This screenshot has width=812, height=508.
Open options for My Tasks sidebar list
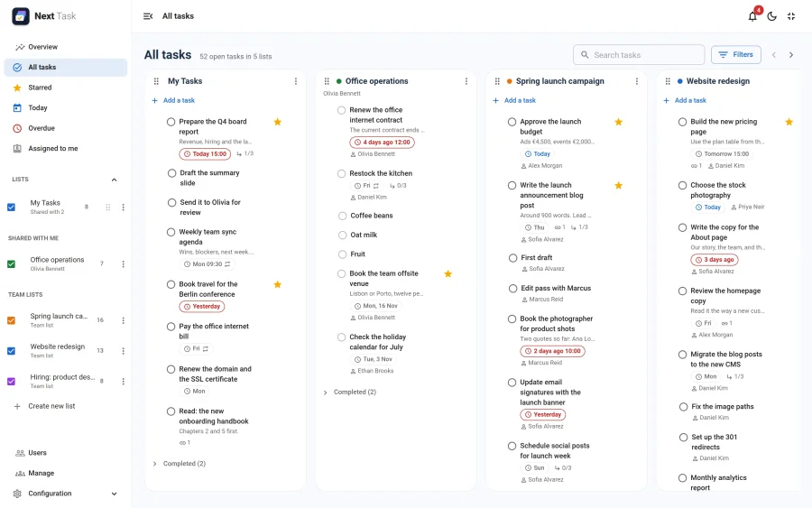(124, 208)
